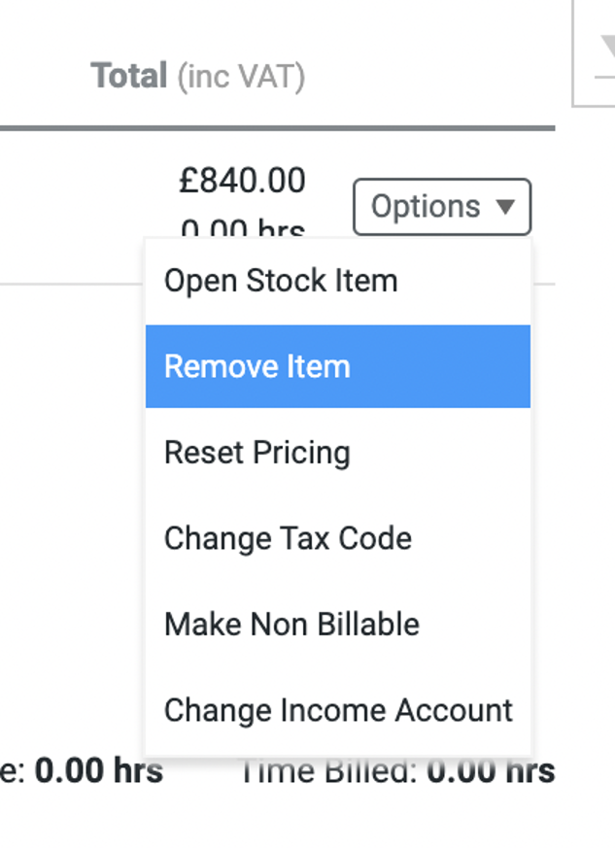Viewport: 616px width, 849px height.
Task: Select the £840.00 total amount
Action: tap(242, 181)
